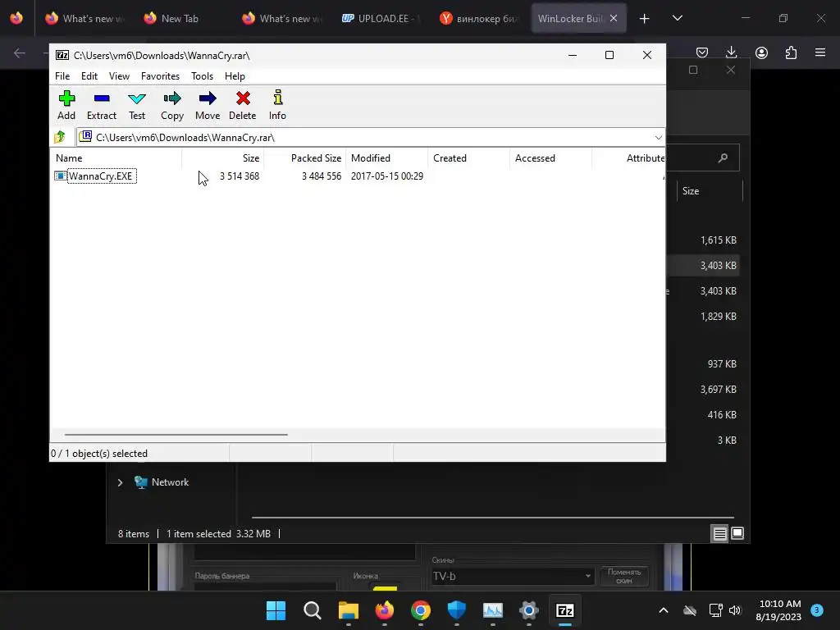Screen dimensions: 840x630
Task: Open the Tools menu
Action: point(202,76)
